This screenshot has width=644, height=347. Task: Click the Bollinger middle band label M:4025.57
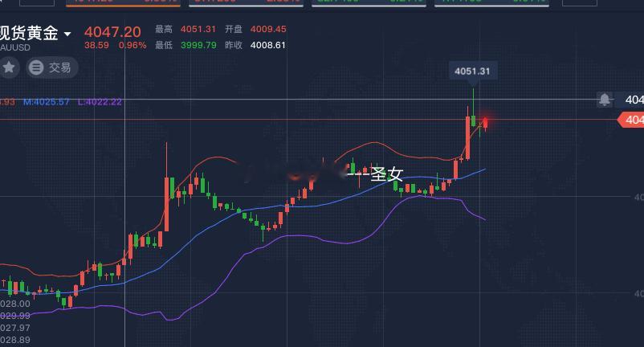coord(47,102)
